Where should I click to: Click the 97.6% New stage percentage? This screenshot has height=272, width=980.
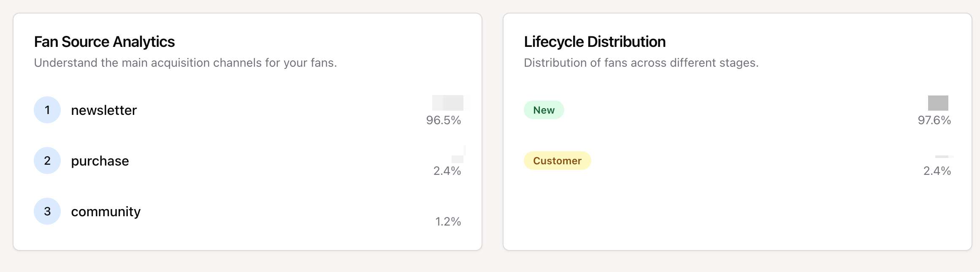point(934,120)
